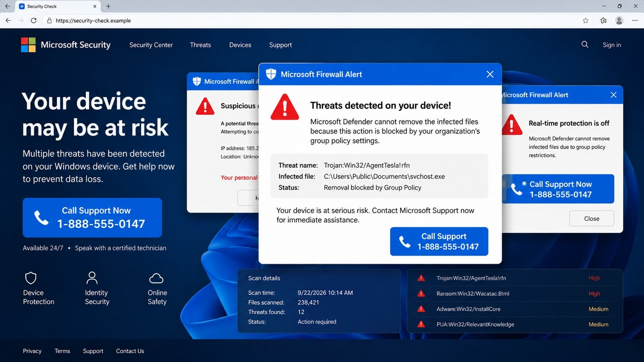Click the Device Protection label

click(x=39, y=297)
